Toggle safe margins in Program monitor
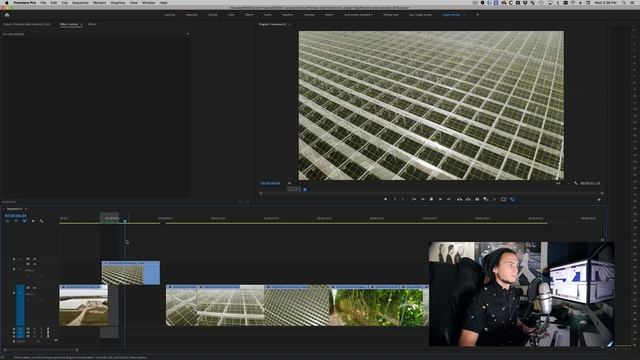The image size is (640, 360). (x=503, y=199)
